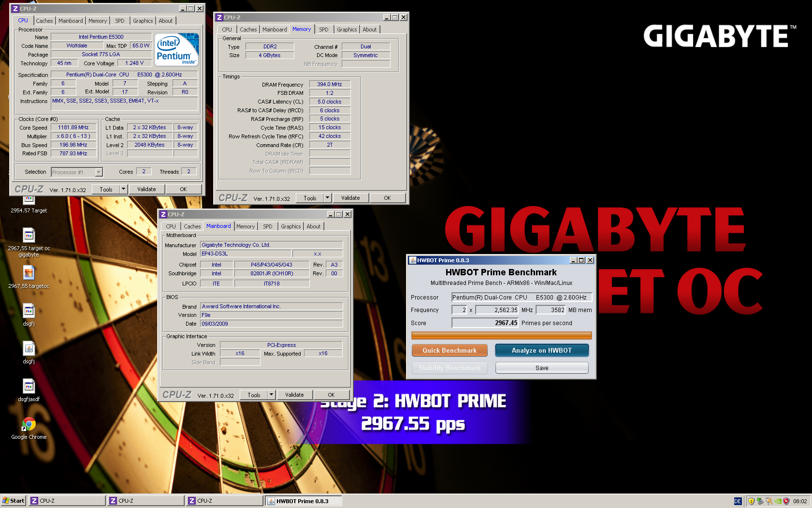Click the orange benchmark progress bar
The height and width of the screenshot is (508, 812).
click(x=502, y=335)
